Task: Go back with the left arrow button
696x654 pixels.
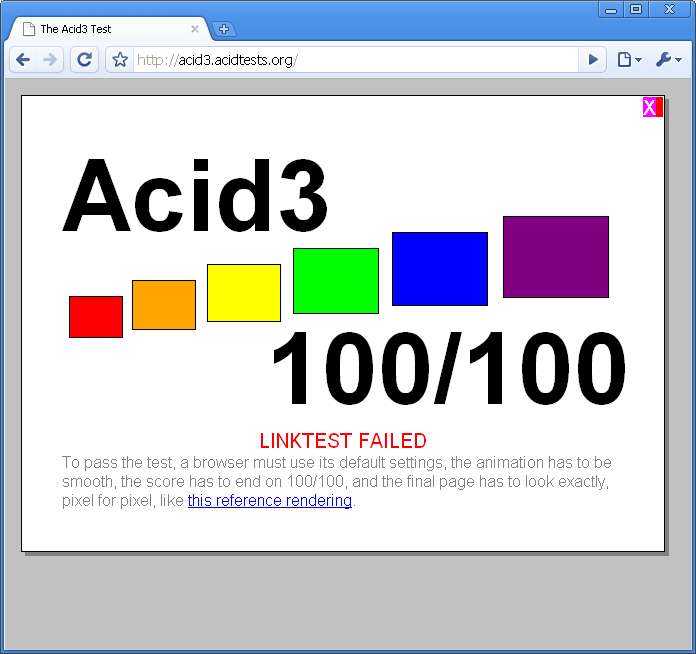Action: click(23, 59)
